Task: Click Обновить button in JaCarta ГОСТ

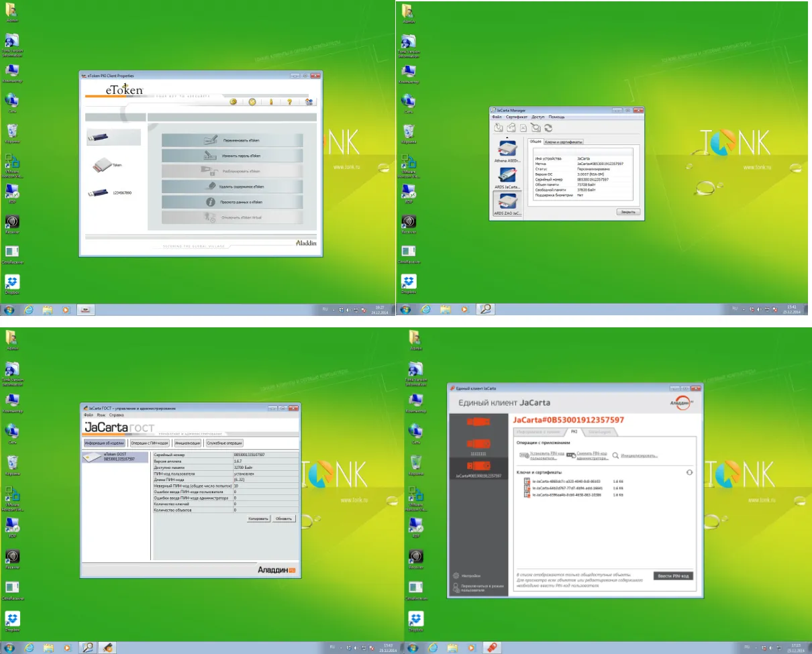Action: pos(284,519)
